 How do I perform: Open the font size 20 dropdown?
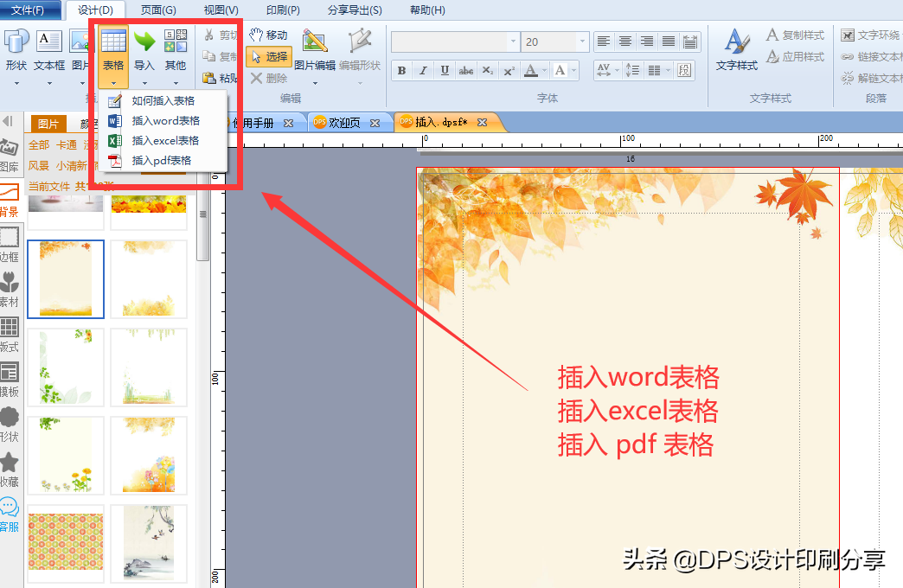click(582, 42)
